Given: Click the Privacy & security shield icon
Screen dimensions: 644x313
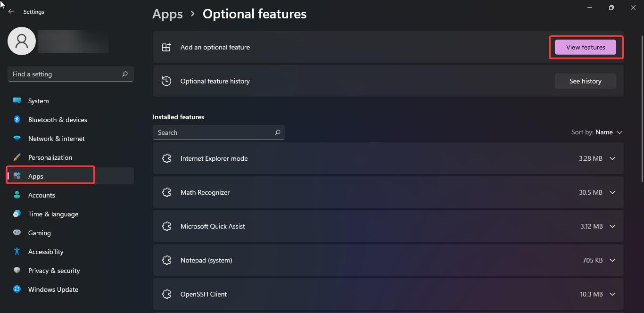Looking at the screenshot, I should [17, 271].
